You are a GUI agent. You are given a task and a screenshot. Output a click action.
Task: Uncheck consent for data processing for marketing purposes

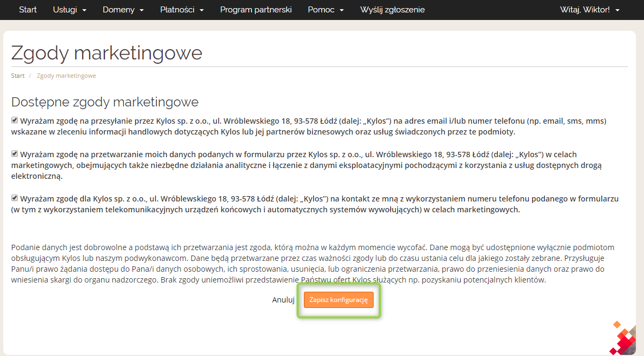pyautogui.click(x=15, y=154)
